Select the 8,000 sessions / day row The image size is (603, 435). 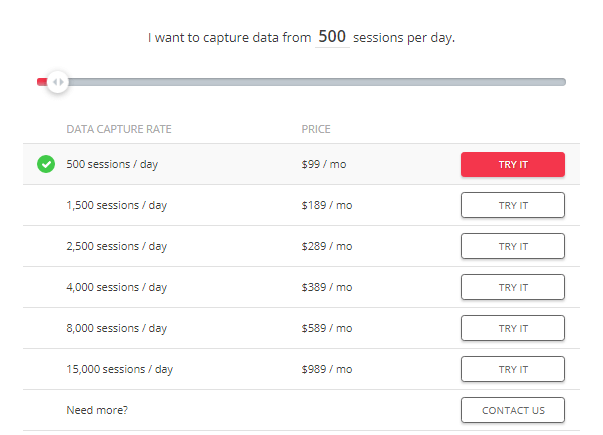click(x=302, y=328)
